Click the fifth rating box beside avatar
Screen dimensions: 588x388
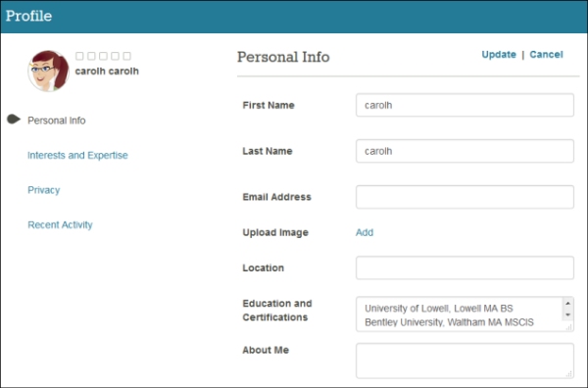[127, 56]
